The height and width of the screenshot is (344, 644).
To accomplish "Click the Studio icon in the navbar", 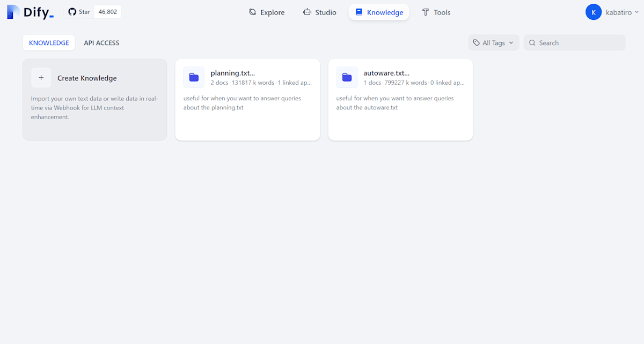I will [x=308, y=12].
